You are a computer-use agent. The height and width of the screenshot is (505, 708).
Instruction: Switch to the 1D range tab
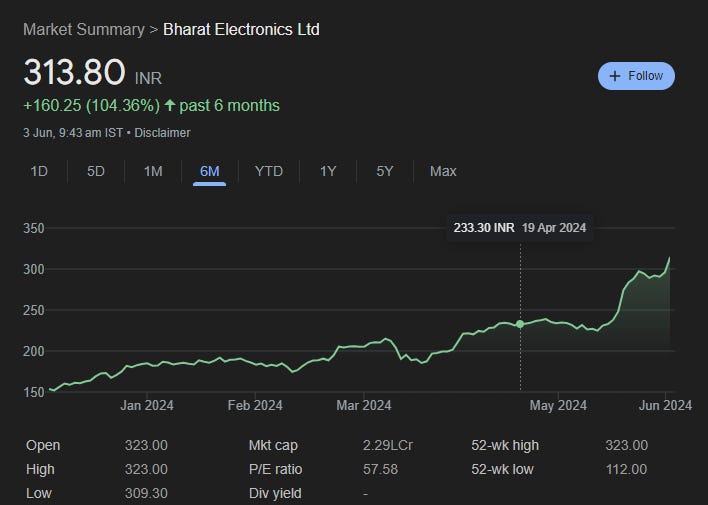point(39,171)
